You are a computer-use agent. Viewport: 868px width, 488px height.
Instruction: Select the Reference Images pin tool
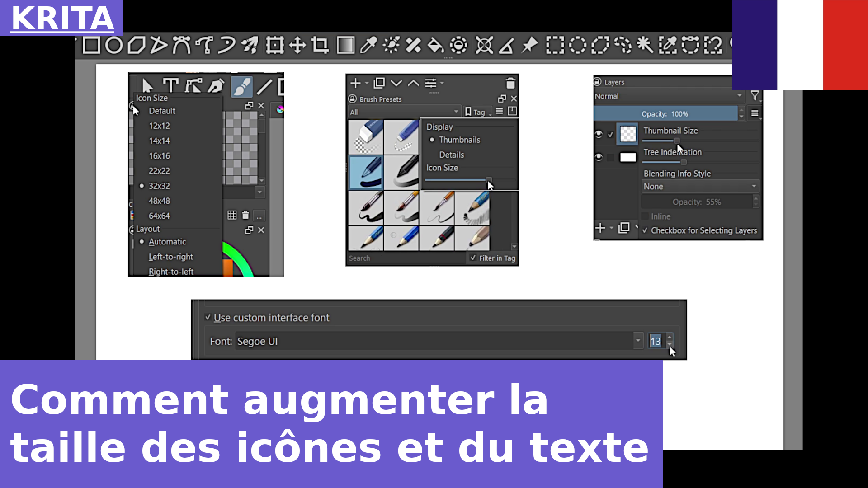529,45
